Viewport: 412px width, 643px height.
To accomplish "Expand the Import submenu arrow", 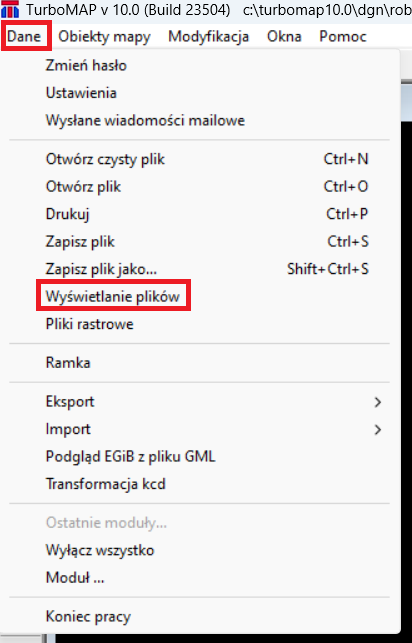I will (378, 430).
